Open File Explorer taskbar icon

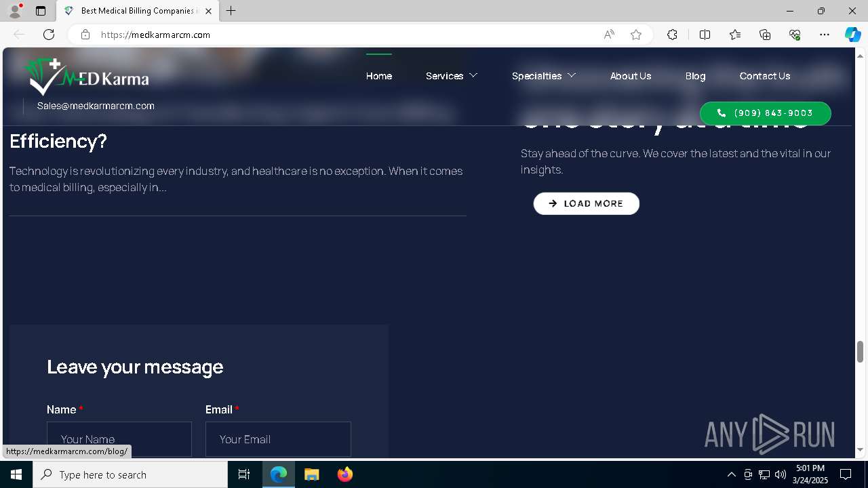(312, 474)
